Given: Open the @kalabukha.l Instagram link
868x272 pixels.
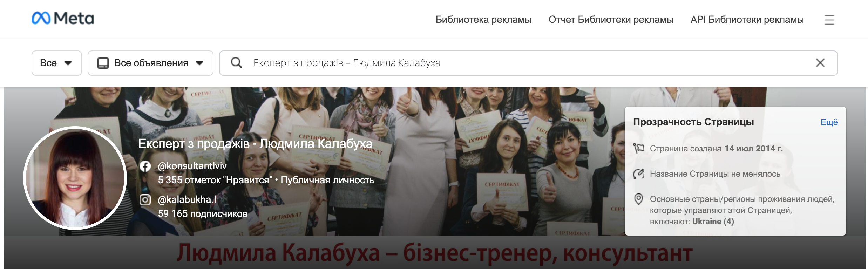Looking at the screenshot, I should [x=187, y=199].
